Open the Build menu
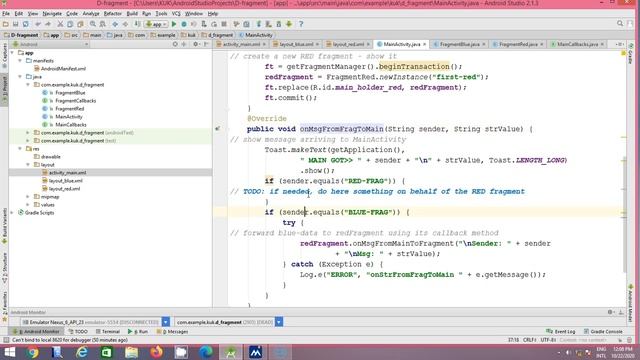The image size is (640, 360). coord(132,13)
